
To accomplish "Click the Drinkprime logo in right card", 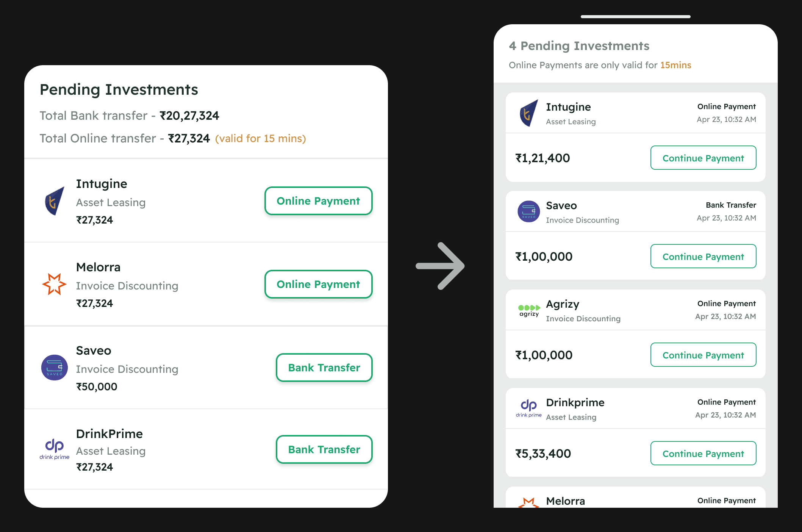I will [x=529, y=408].
